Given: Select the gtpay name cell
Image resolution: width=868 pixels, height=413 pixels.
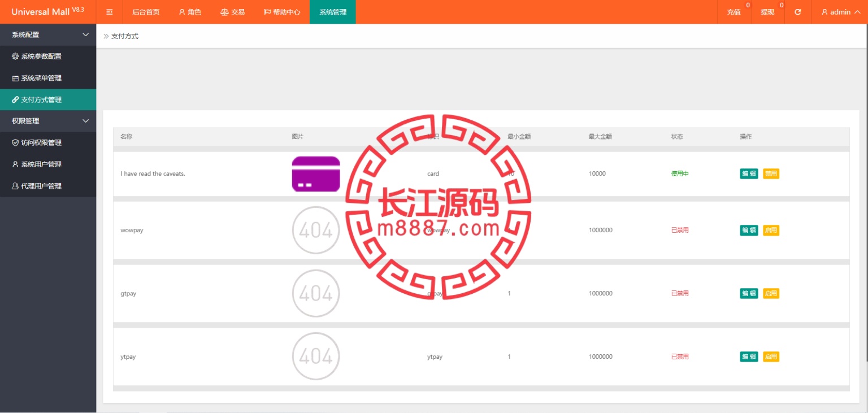Looking at the screenshot, I should 128,293.
